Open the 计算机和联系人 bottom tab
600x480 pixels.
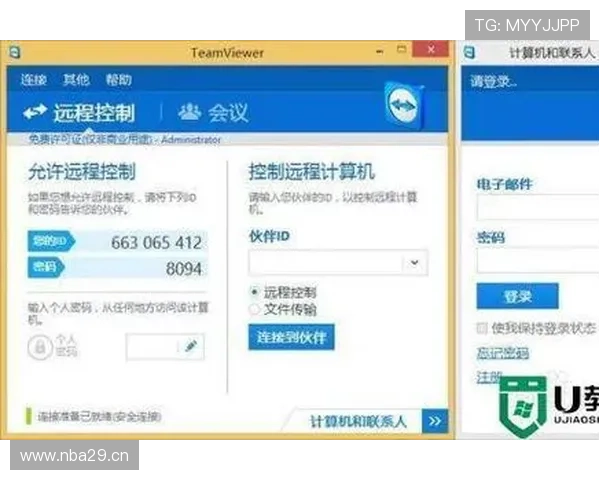(358, 421)
